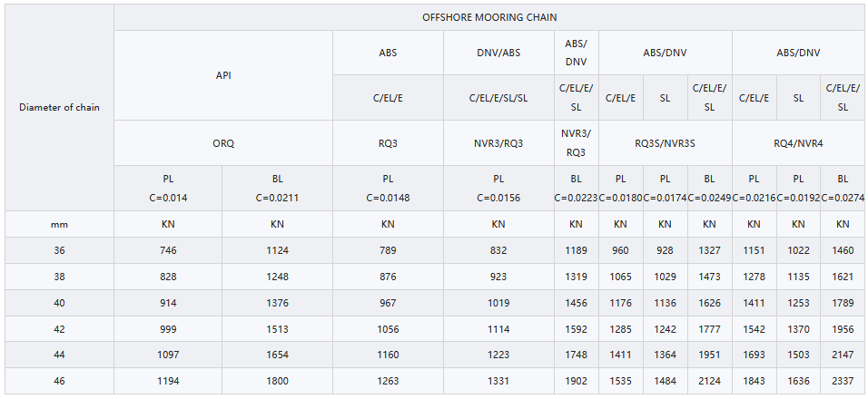Viewport: 868px width, 399px height.
Task: Click the OFFSHORE MOORING CHAIN header
Action: 489,17
